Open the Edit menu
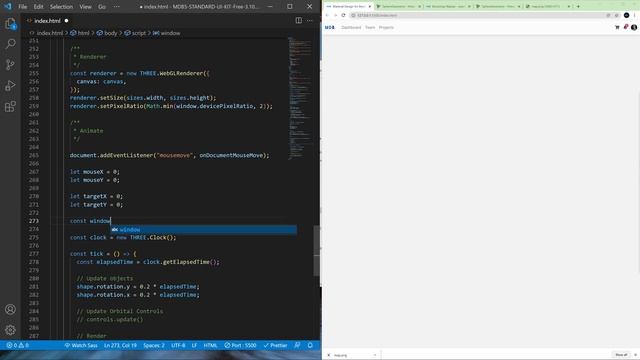This screenshot has height=360, width=640. click(38, 7)
